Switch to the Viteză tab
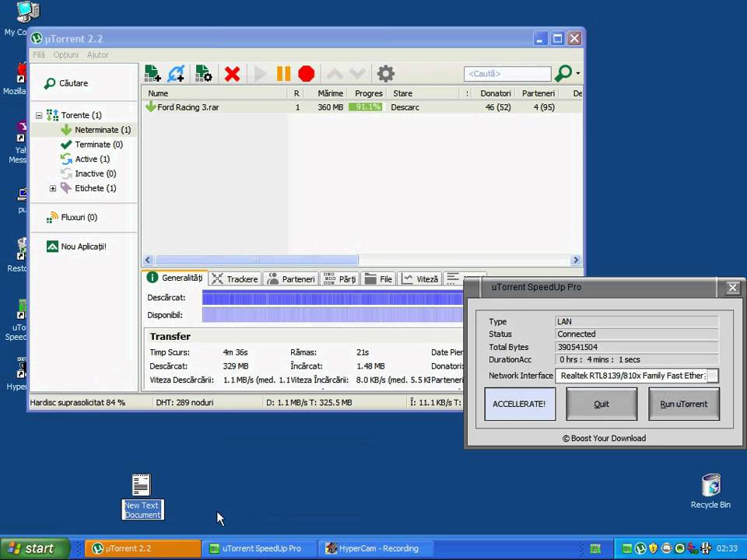Viewport: 747px width, 560px height. pos(419,279)
